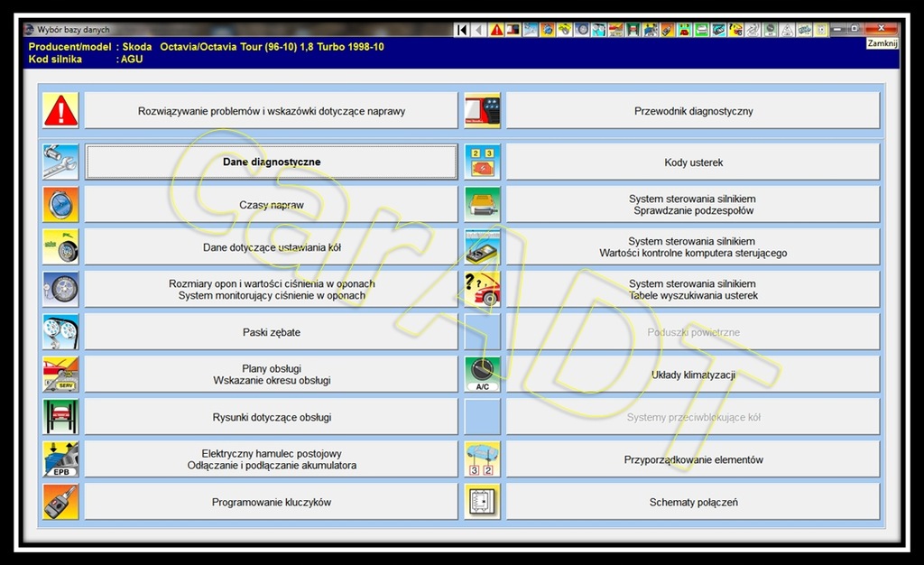Click the multimeter tile icon beside Wartości kontrolne komputera
924x565 pixels.
point(482,247)
